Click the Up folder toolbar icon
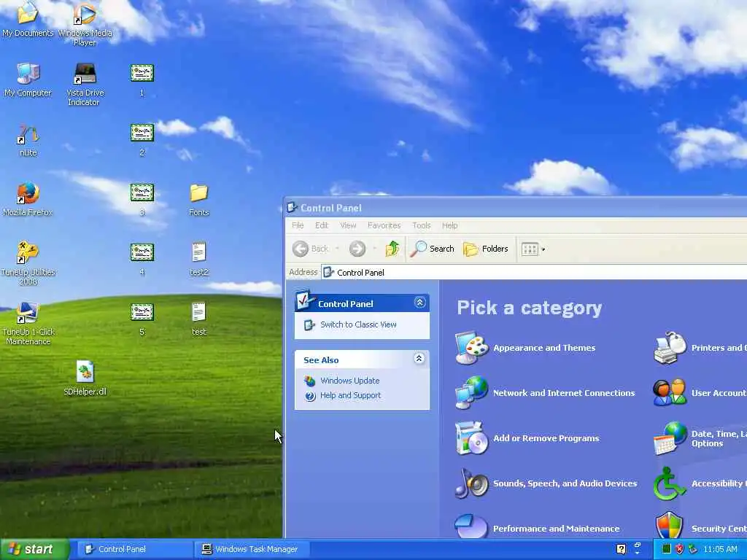This screenshot has height=560, width=747. [392, 249]
